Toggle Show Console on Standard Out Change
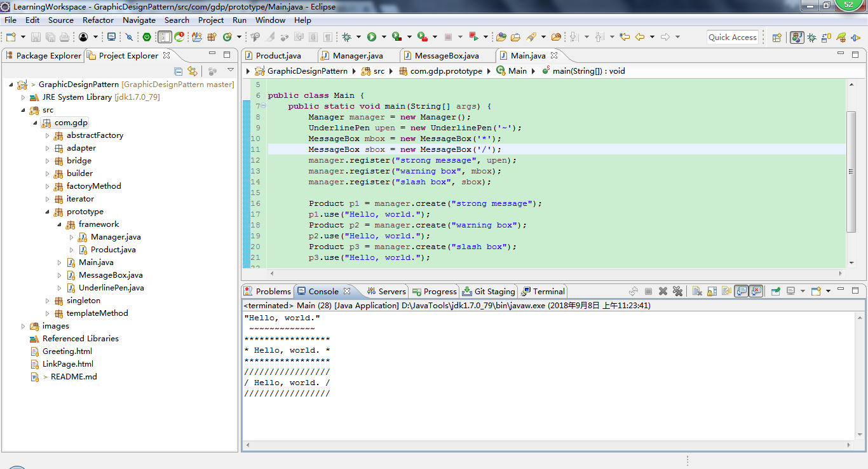Viewport: 868px width, 469px height. tap(742, 290)
